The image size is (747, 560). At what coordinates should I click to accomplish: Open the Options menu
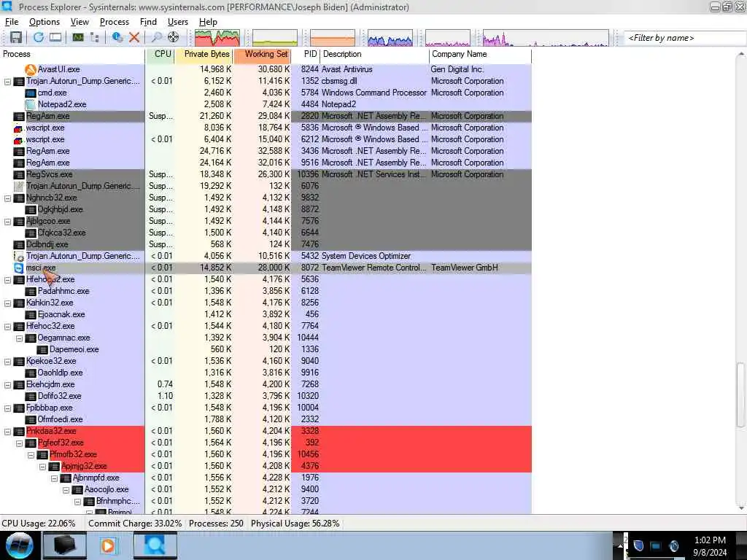44,22
